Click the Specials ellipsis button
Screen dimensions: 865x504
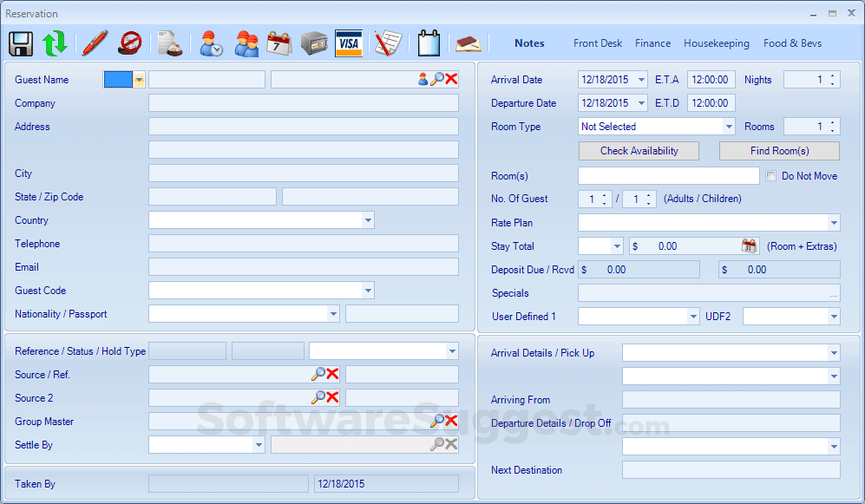point(833,295)
